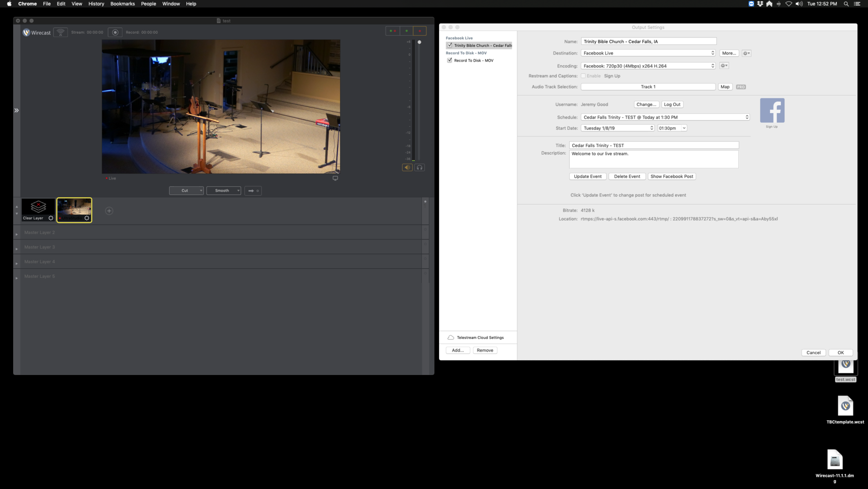Click the Facebook logo icon
Screen dimensions: 868x489
(772, 111)
